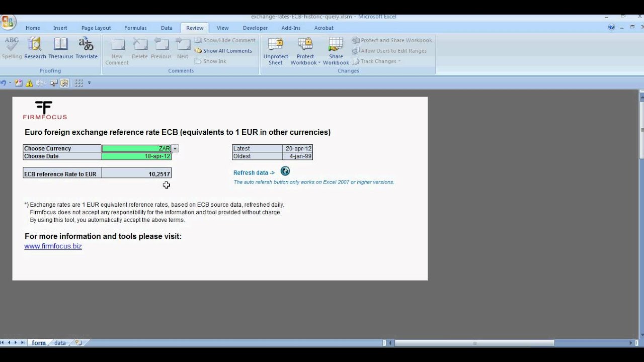
Task: Click the highlighted tools icon in quick toolbar
Action: (x=64, y=83)
